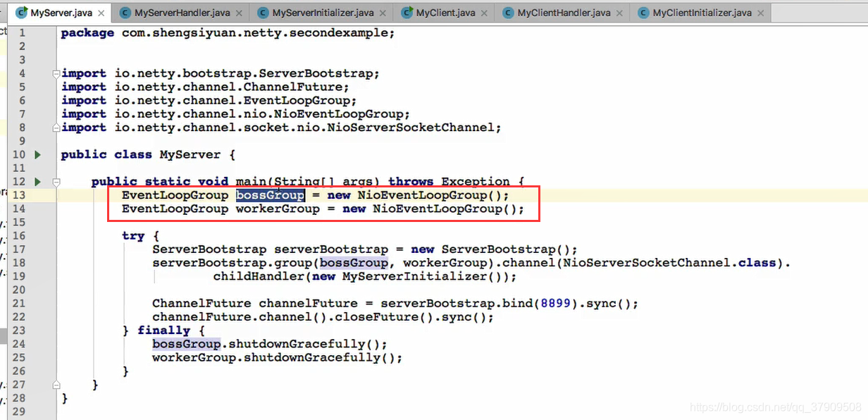Click line number 1 in the gutter
Screen dimensions: 868x420
tap(22, 32)
